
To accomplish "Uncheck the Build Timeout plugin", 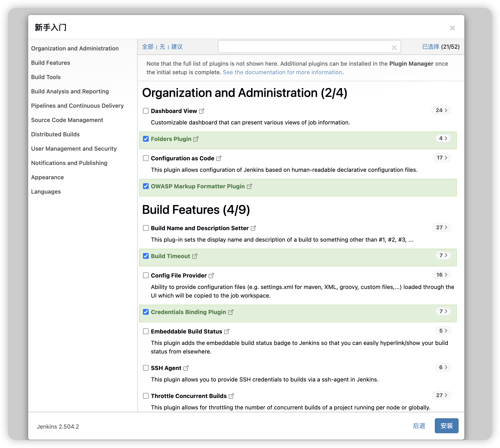I will point(146,256).
